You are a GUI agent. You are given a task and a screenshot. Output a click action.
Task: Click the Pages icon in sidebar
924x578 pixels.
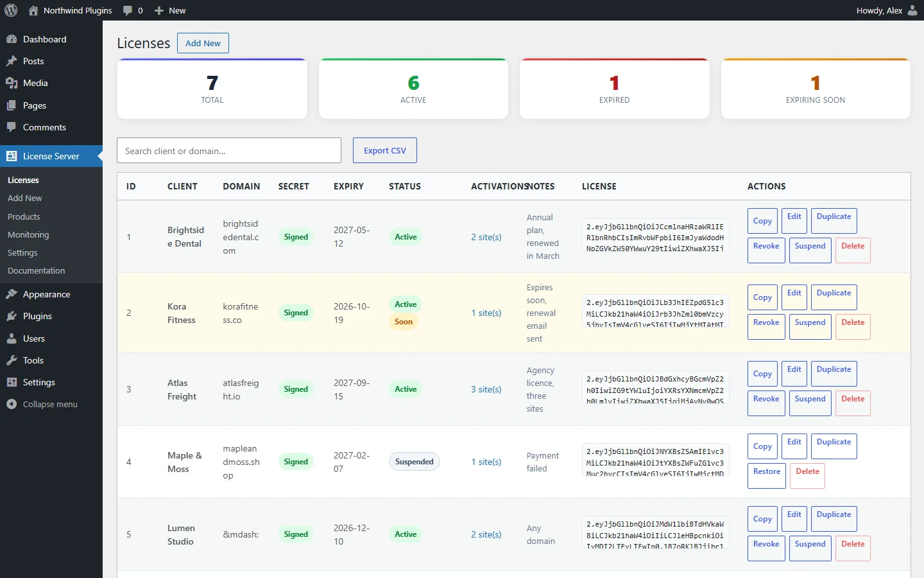click(12, 105)
